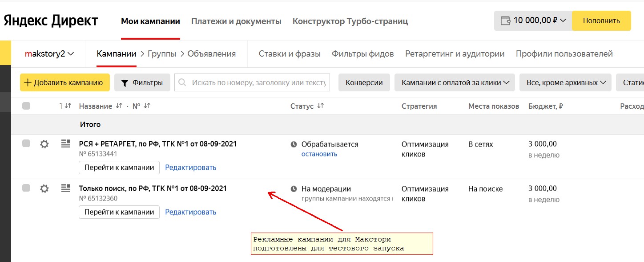Click the wallet icon near balance
This screenshot has height=262, width=644.
[x=505, y=20]
